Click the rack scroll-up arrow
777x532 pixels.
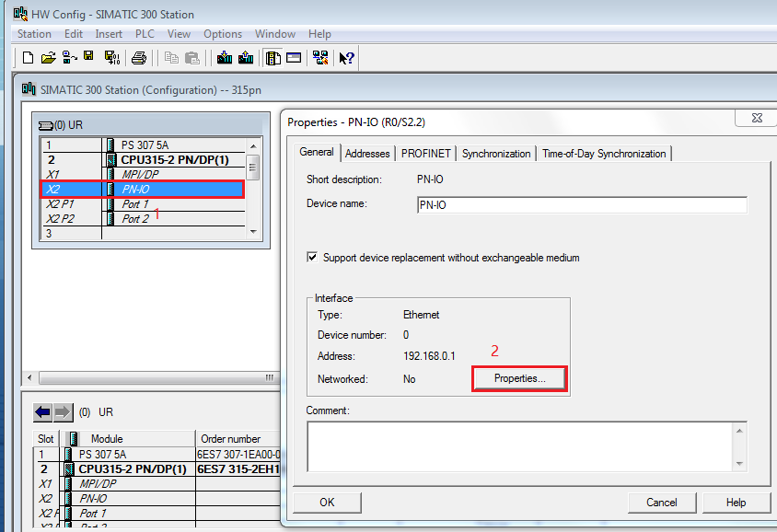(x=253, y=146)
